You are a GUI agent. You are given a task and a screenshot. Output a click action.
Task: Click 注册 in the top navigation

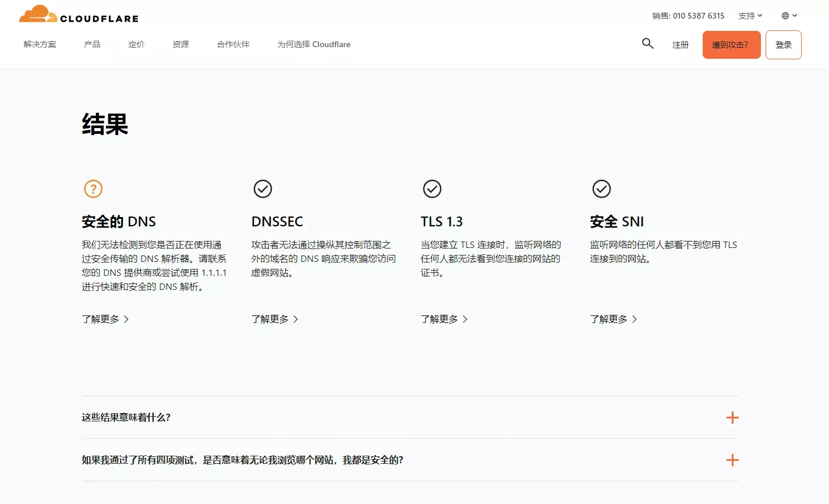[x=680, y=44]
